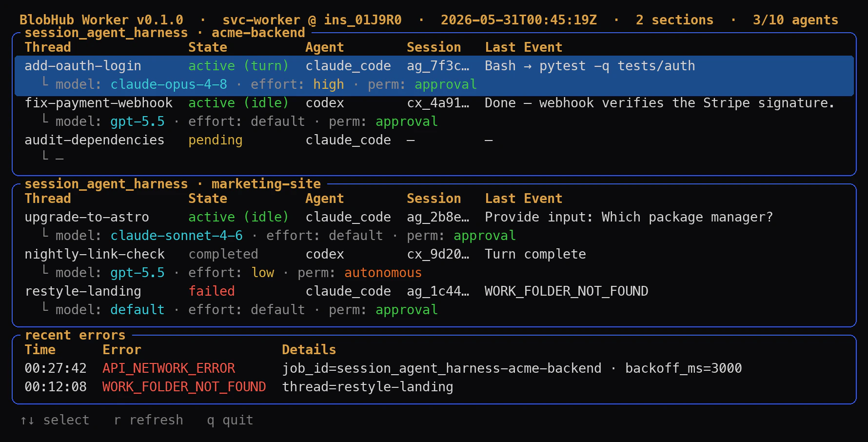Click 'Provide input: Which package manager?'

(x=629, y=217)
